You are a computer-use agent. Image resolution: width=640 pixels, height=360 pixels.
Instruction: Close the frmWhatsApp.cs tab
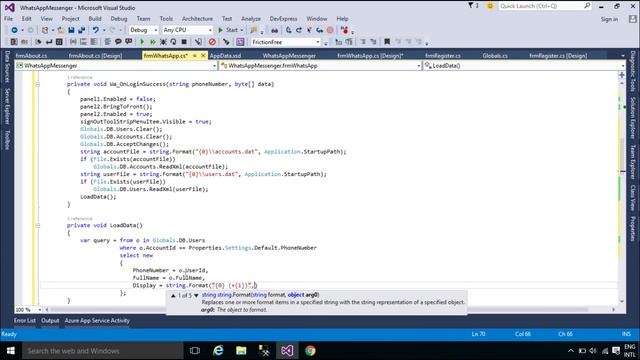click(x=203, y=56)
